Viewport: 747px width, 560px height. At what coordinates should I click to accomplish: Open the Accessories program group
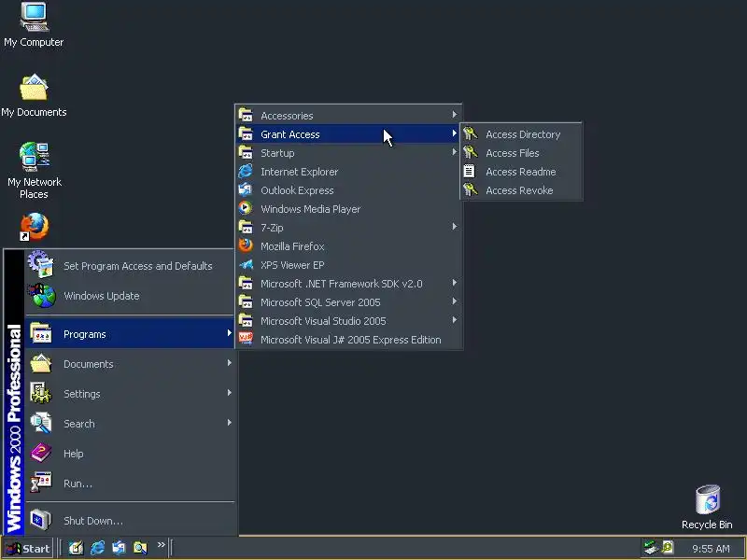pyautogui.click(x=348, y=115)
